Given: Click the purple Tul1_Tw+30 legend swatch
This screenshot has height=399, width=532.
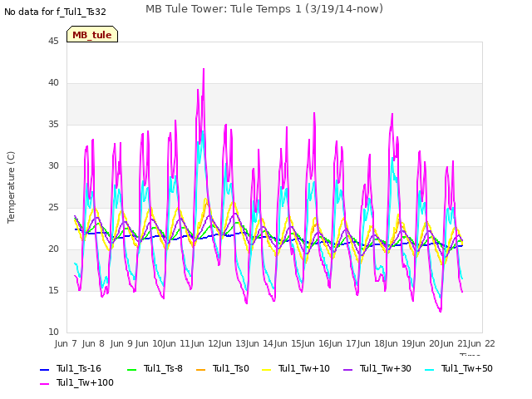Looking at the screenshot, I should click(x=347, y=369).
